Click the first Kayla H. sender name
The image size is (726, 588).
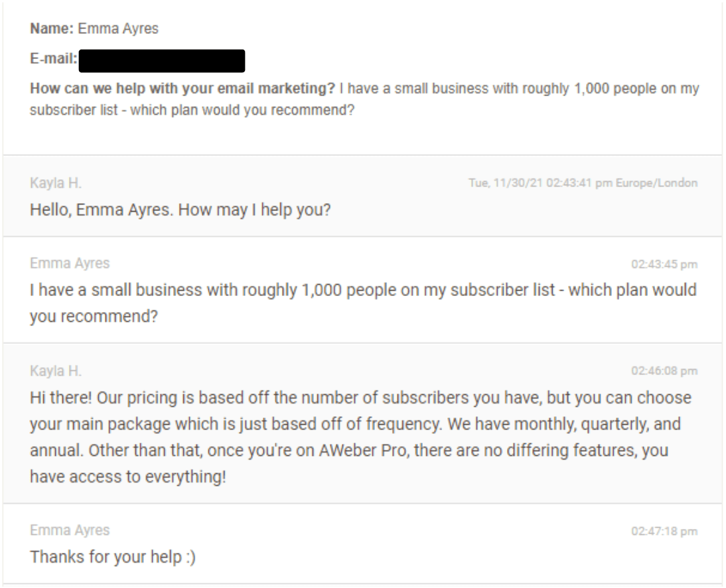click(x=56, y=183)
